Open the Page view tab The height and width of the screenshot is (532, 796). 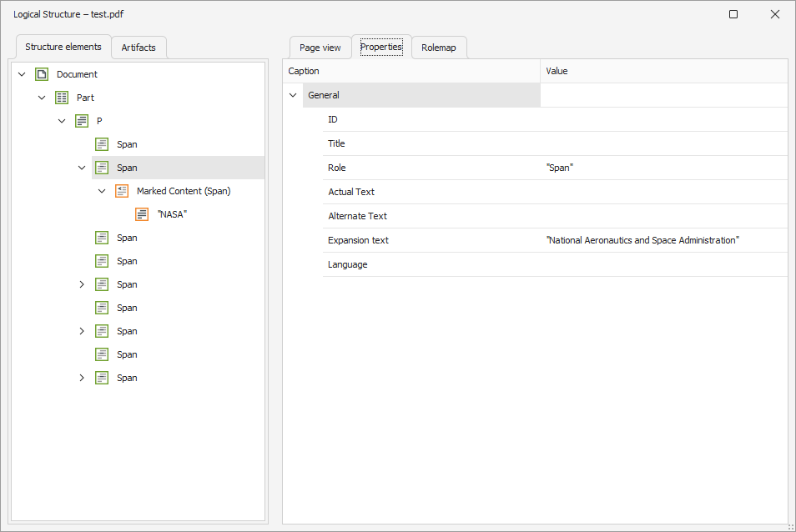coord(320,48)
